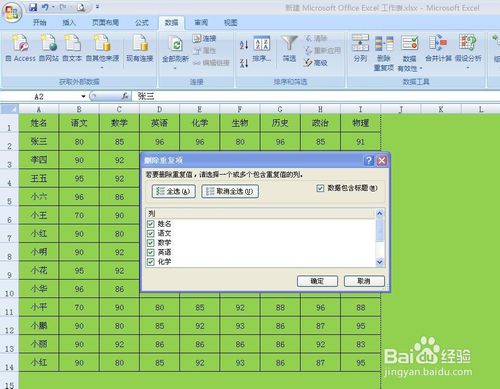Click the 取消全选 button
This screenshot has width=500, height=389.
coord(230,191)
